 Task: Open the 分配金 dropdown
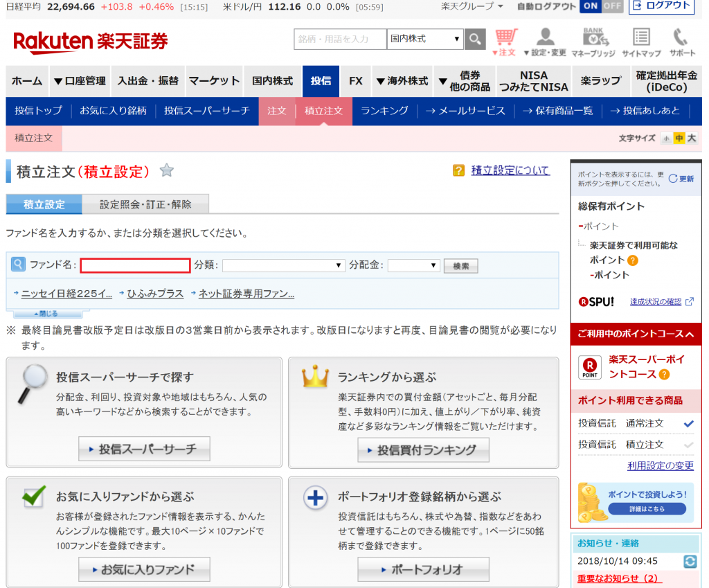[x=414, y=265]
